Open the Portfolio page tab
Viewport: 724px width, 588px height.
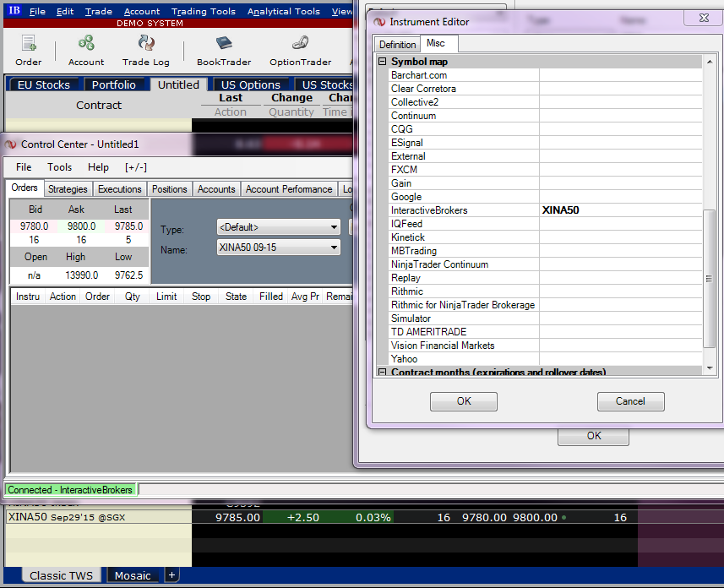(113, 85)
